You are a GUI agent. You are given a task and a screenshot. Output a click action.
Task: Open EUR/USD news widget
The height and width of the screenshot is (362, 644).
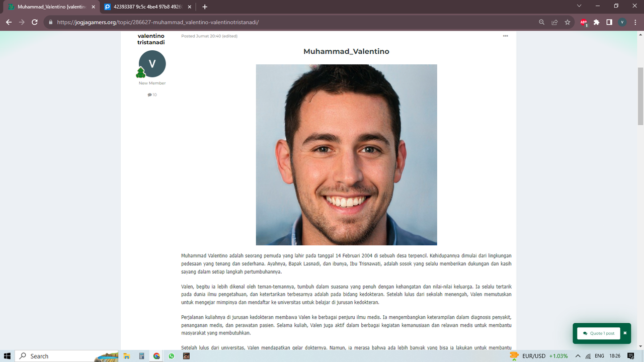tap(539, 356)
